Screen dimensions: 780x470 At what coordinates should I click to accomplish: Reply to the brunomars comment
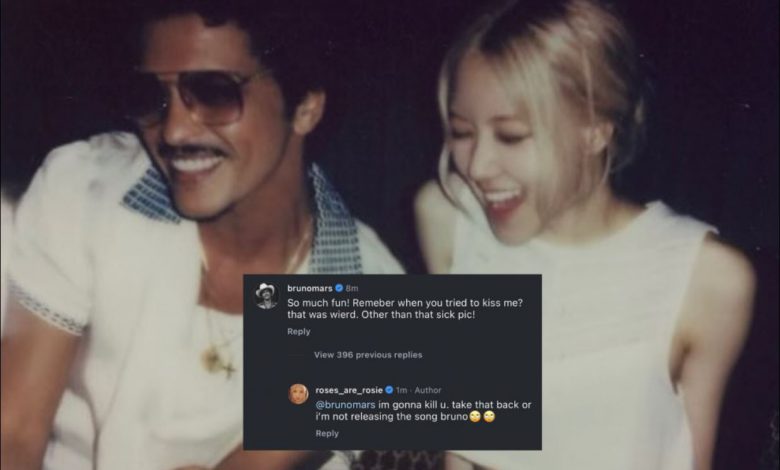pos(298,331)
